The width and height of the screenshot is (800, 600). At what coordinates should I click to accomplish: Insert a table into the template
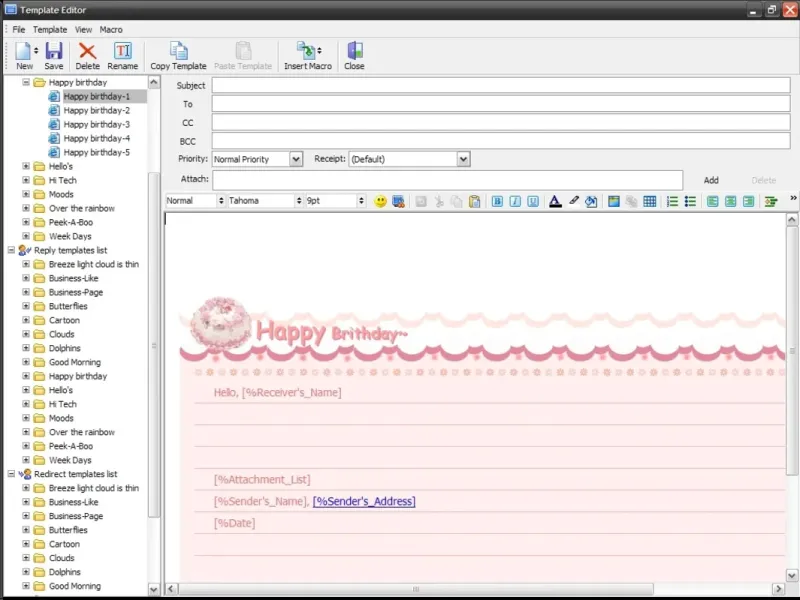coord(649,201)
